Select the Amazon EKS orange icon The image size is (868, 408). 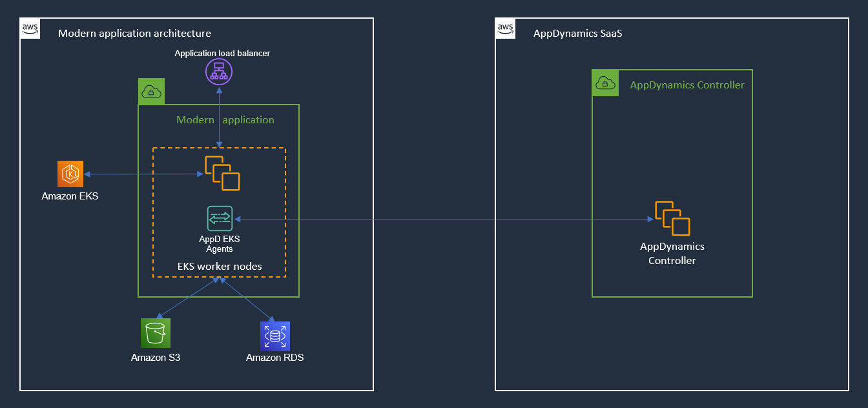tap(70, 174)
